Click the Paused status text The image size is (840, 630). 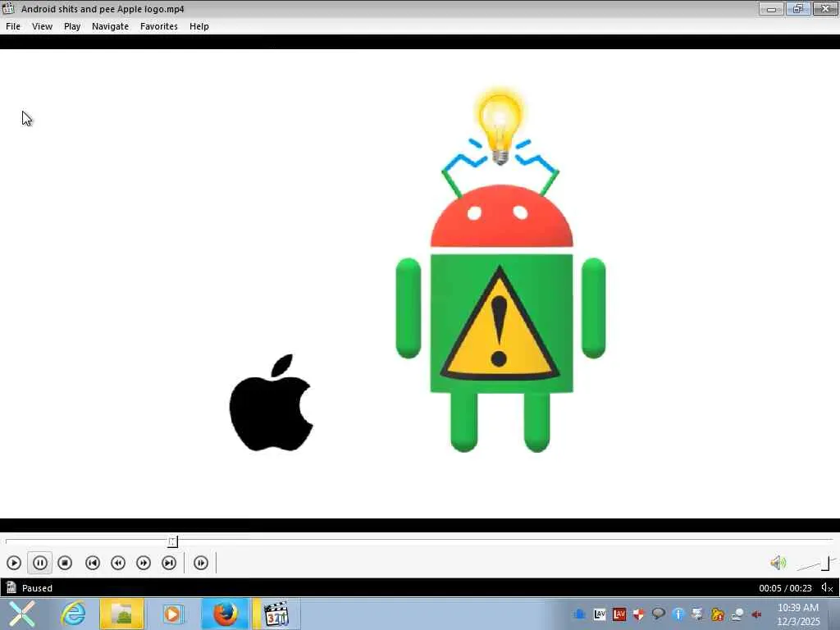point(37,588)
